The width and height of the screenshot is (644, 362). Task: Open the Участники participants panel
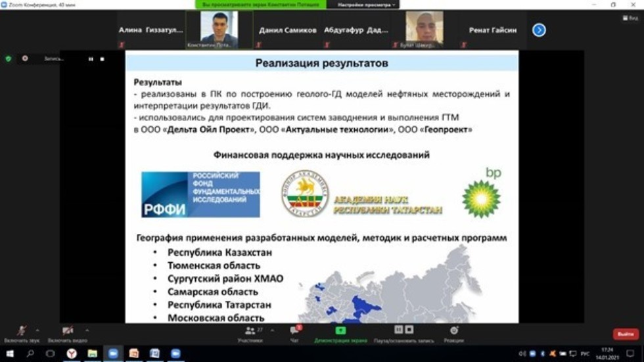point(250,334)
